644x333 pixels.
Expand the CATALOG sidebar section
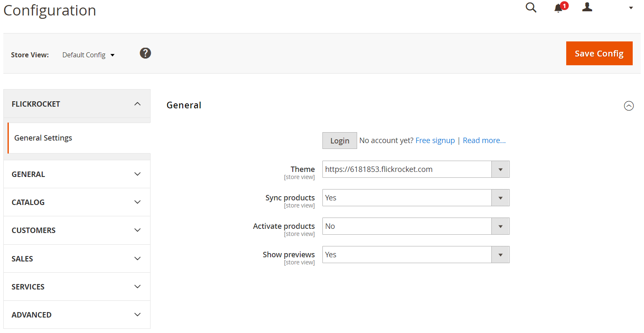(77, 202)
